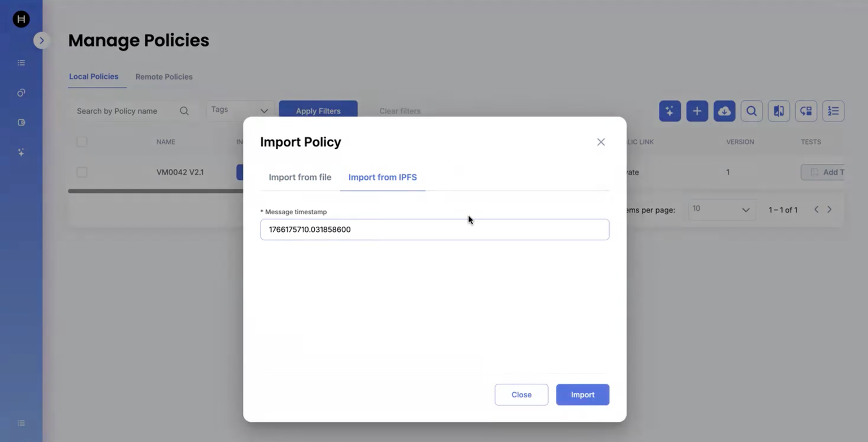Screen dimensions: 868x442
Task: Switch to the Remote Policies tab
Action: click(x=164, y=77)
